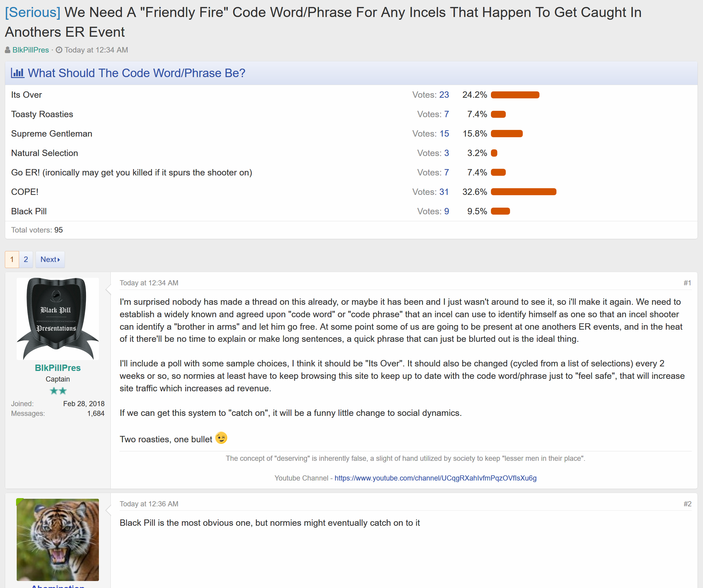Open the tiger avatar profile picture
This screenshot has width=703, height=588.
pyautogui.click(x=58, y=540)
